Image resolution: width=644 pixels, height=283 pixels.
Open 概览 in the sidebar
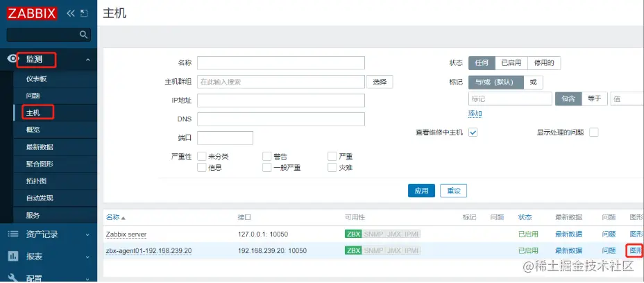click(33, 130)
